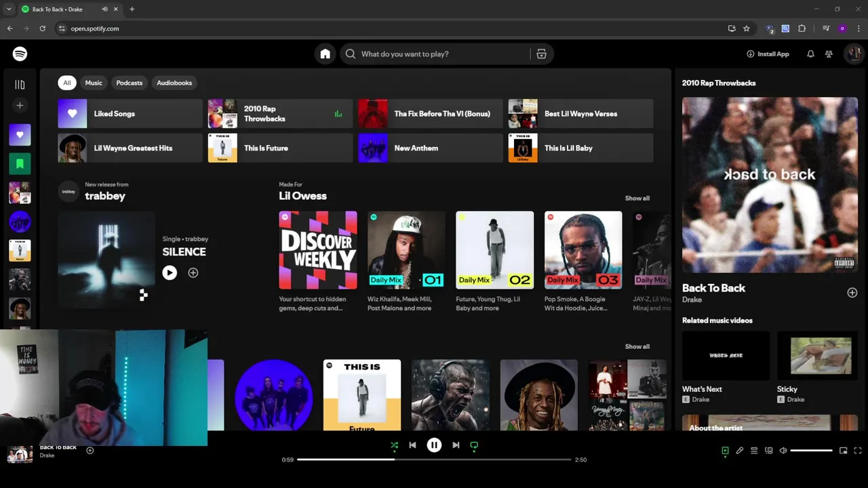Open the Friend Activity icon
The width and height of the screenshot is (868, 488).
click(829, 54)
